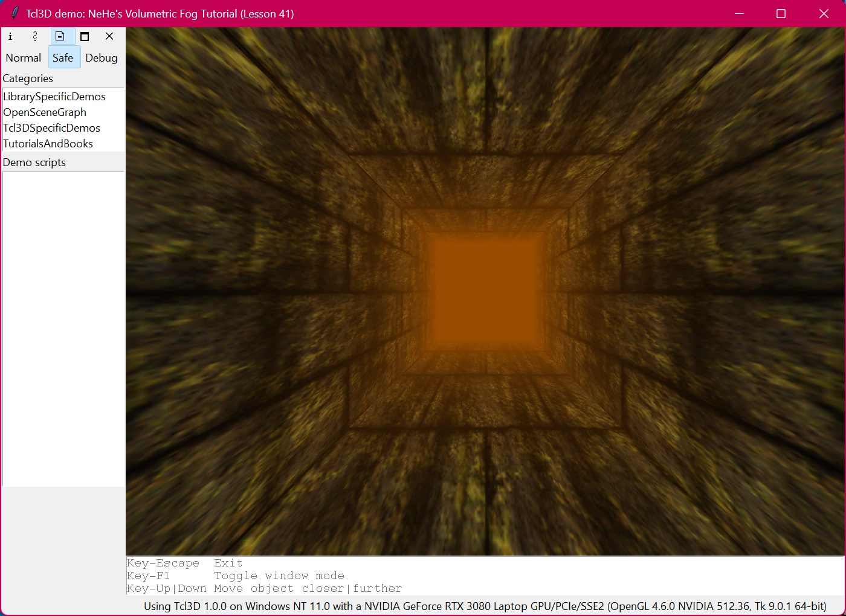Click the Tcl3D version status bar text
Viewport: 846px width, 616px height.
(485, 606)
